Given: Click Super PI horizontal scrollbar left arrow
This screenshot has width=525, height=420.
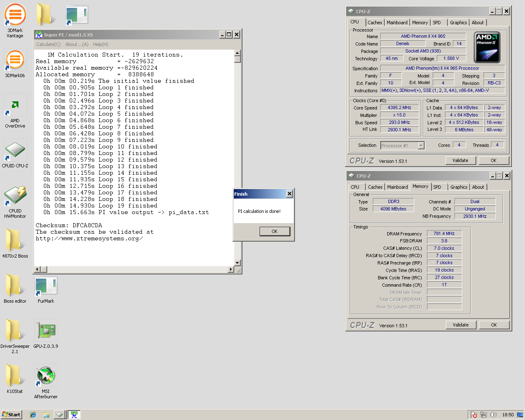Looking at the screenshot, I should point(37,269).
